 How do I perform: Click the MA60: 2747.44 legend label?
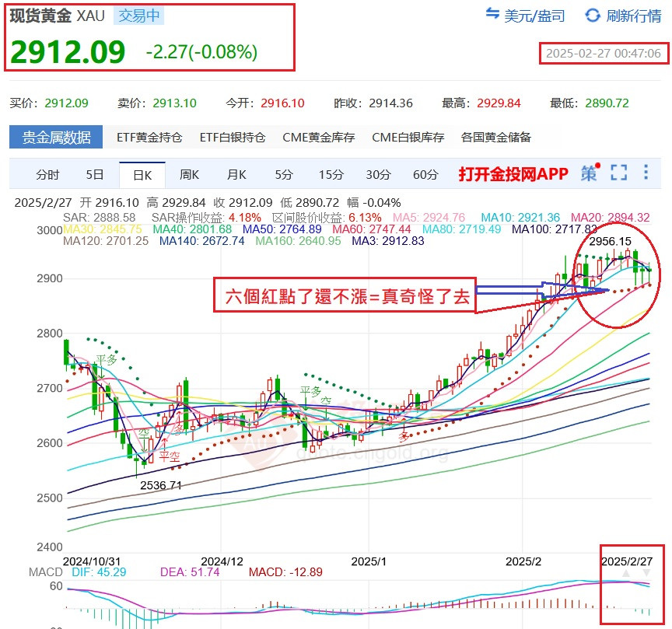(371, 229)
